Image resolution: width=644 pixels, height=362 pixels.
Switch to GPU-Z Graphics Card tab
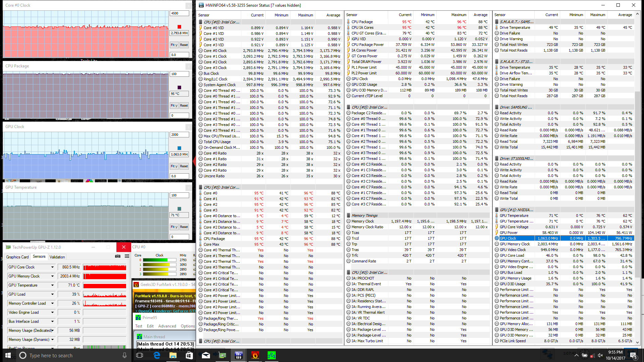tap(17, 257)
